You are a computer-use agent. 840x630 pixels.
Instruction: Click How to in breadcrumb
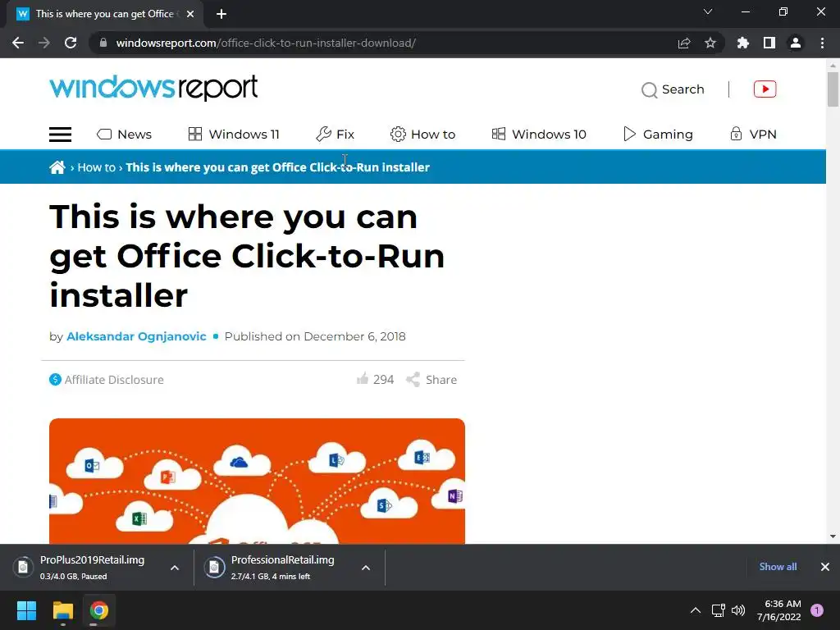tap(97, 167)
